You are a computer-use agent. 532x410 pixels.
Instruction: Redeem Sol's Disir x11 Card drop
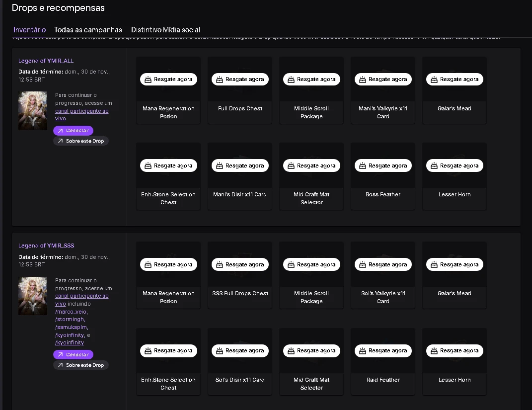(240, 350)
